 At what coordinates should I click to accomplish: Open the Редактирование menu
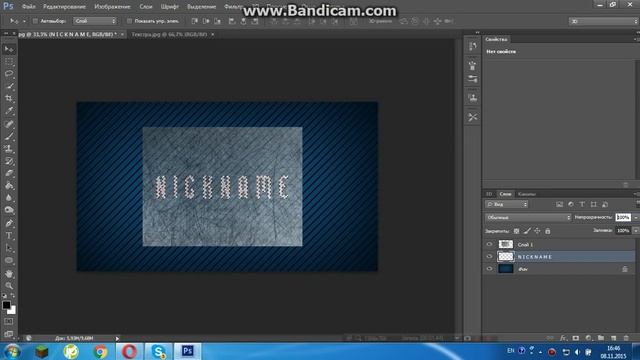(64, 7)
